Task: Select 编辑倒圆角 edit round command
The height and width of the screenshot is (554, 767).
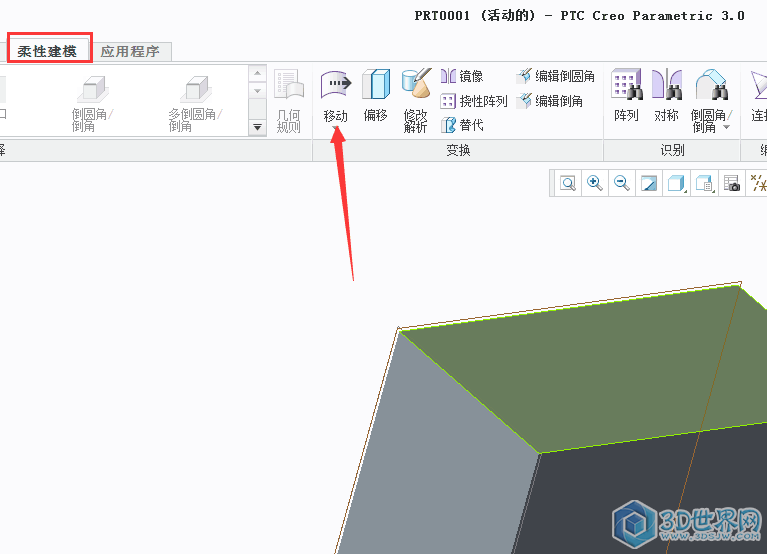Action: tap(556, 76)
